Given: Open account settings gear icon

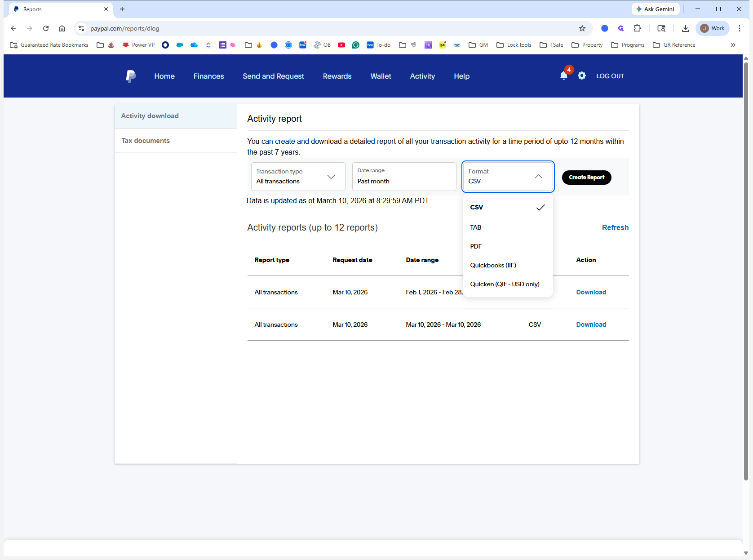Looking at the screenshot, I should coord(582,76).
